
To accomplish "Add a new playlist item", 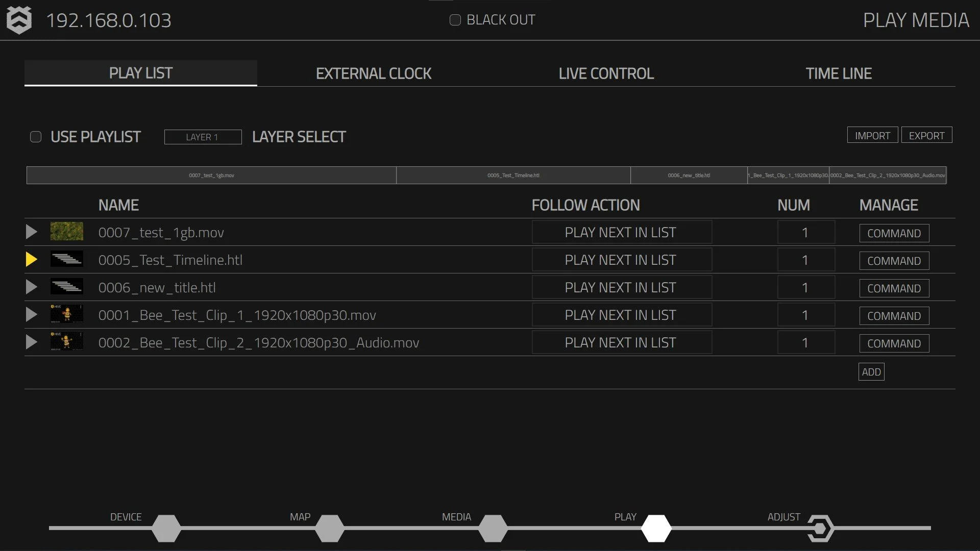I will click(871, 372).
